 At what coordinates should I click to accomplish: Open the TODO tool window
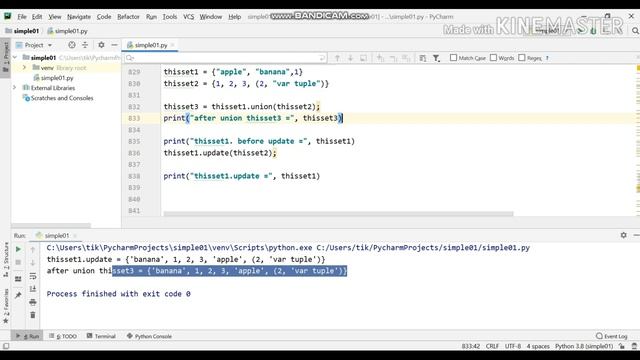coord(63,336)
